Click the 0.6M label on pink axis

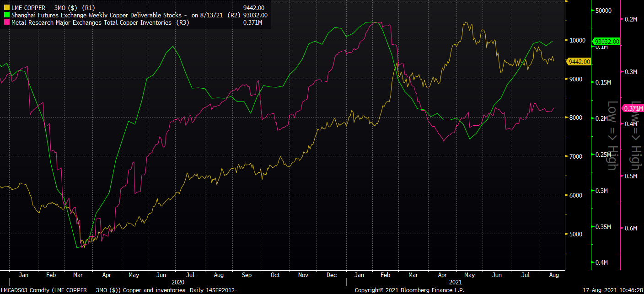coord(631,229)
